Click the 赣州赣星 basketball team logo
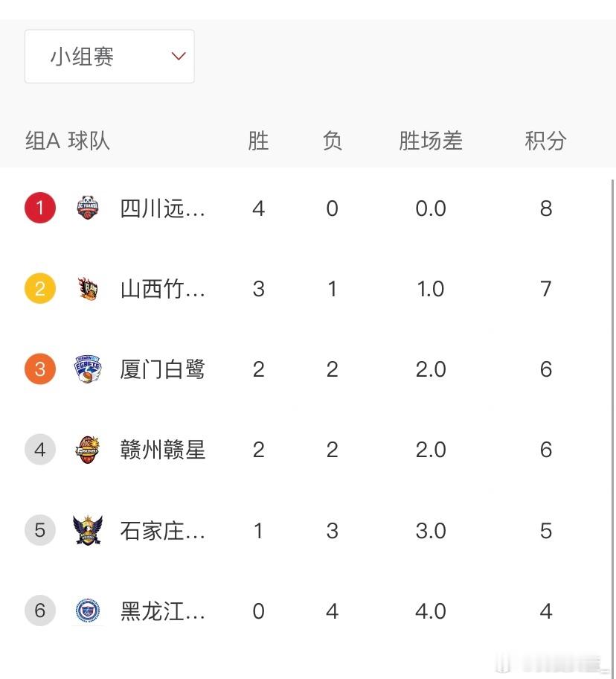 pos(88,450)
